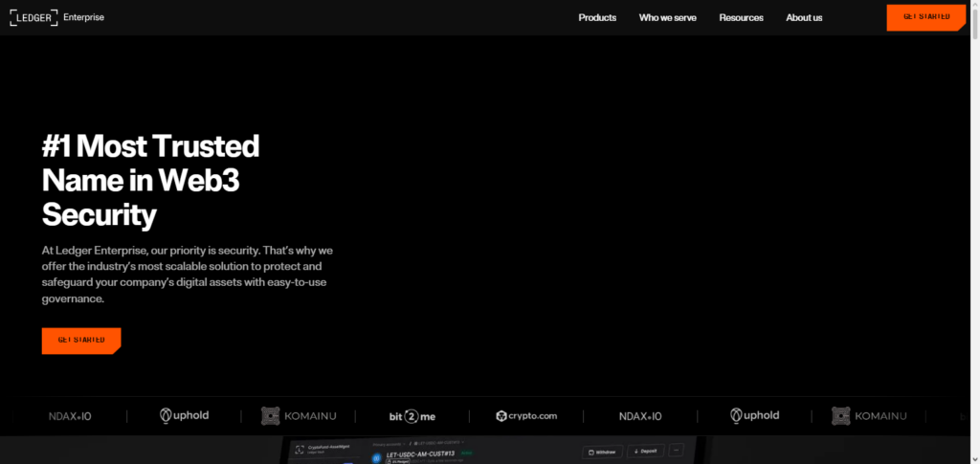Viewport: 980px width, 464px height.
Task: Open the three-dot menu beside Deposit
Action: pyautogui.click(x=677, y=450)
